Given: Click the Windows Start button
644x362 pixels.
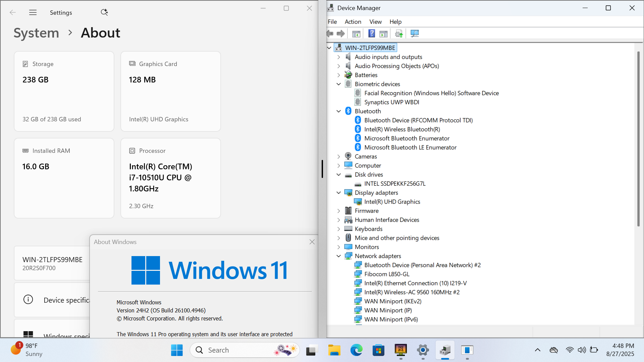Looking at the screenshot, I should point(177,350).
